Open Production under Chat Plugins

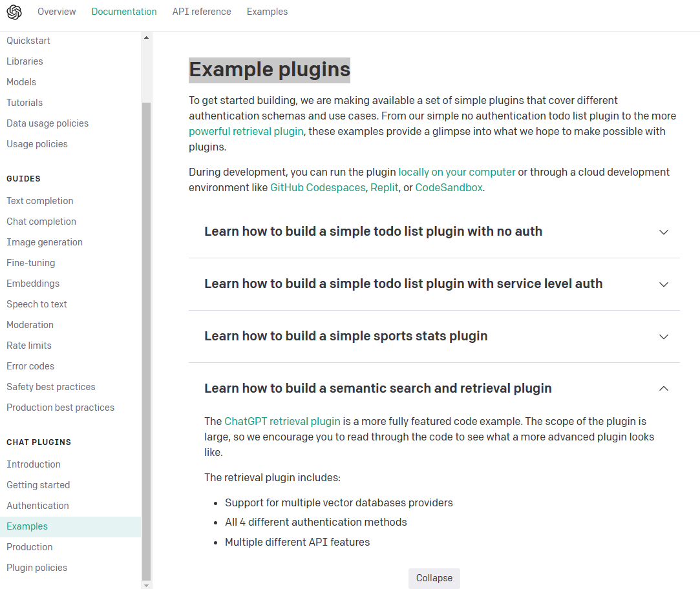(x=30, y=547)
